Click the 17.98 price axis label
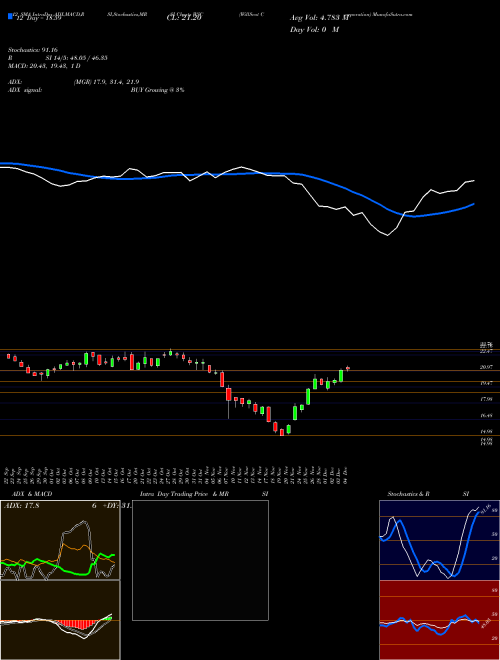 486,399
